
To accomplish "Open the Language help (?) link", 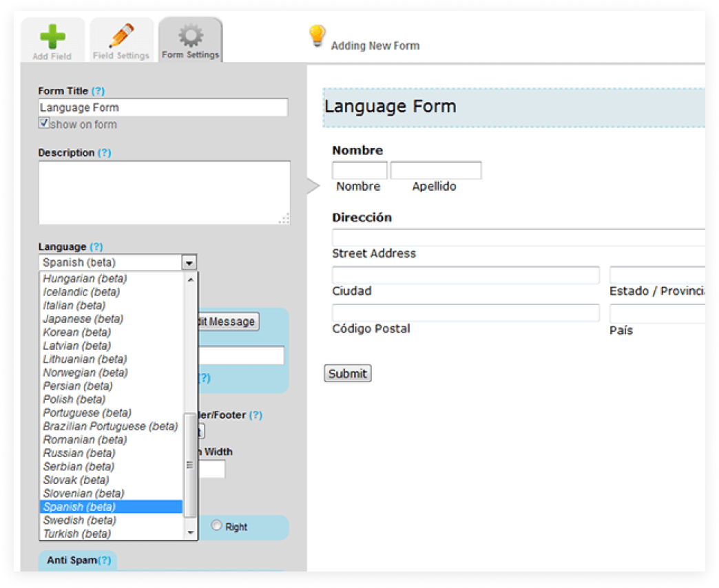I will 96,246.
